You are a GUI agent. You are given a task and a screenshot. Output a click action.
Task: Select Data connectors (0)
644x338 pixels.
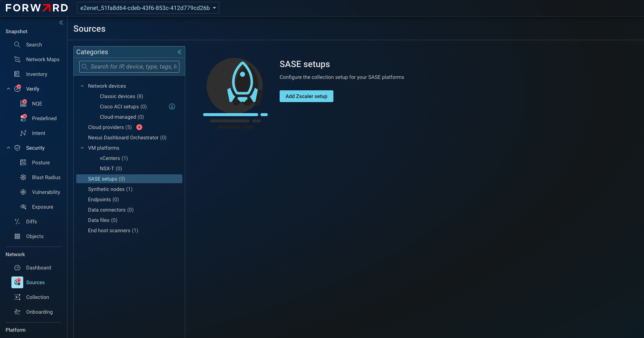(111, 210)
